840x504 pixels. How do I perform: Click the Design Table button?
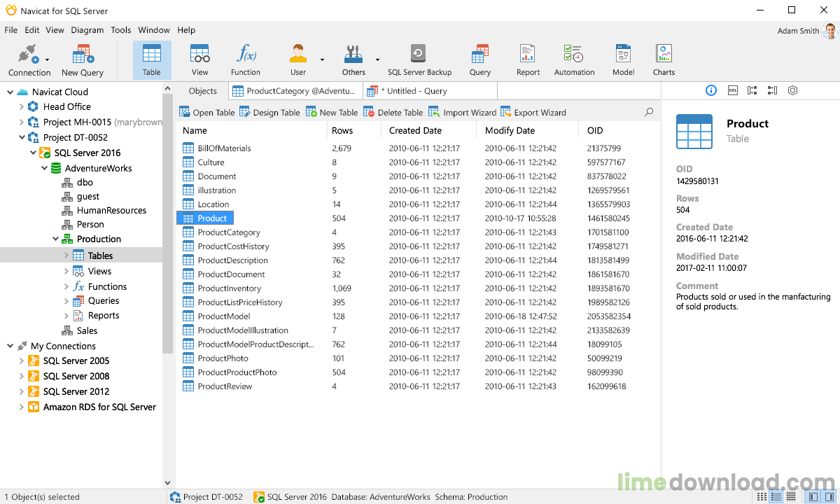(269, 113)
